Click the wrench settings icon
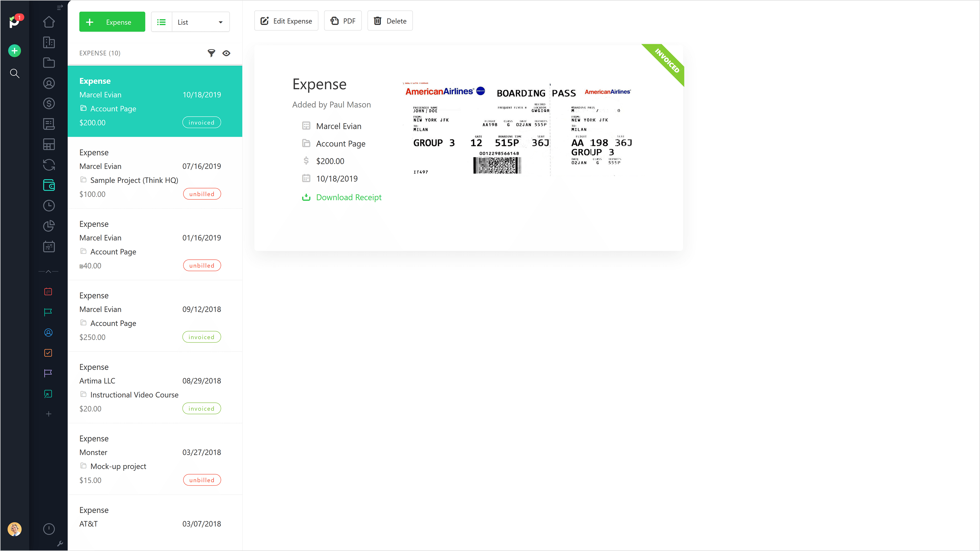The height and width of the screenshot is (551, 980). pyautogui.click(x=60, y=543)
